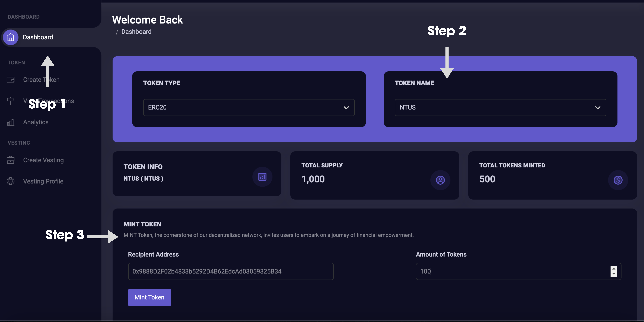Open Analytics in the sidebar menu
This screenshot has height=322, width=644.
[36, 122]
